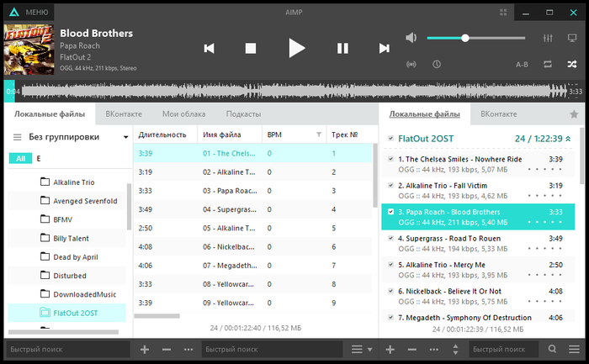This screenshot has width=589, height=364.
Task: Select the FlatOut 2OST folder
Action: [x=66, y=313]
